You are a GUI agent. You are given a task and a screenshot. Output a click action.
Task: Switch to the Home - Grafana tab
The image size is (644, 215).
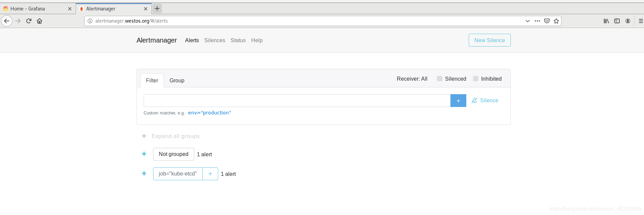[x=37, y=9]
